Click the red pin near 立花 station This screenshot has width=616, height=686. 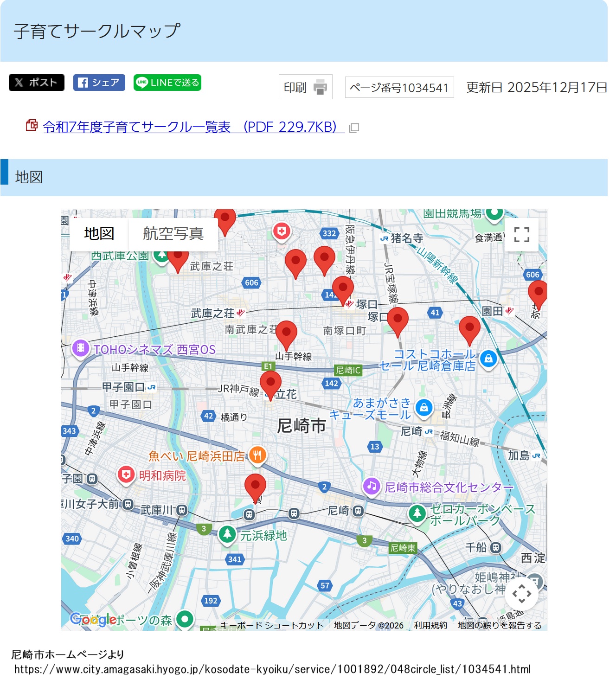coord(270,383)
